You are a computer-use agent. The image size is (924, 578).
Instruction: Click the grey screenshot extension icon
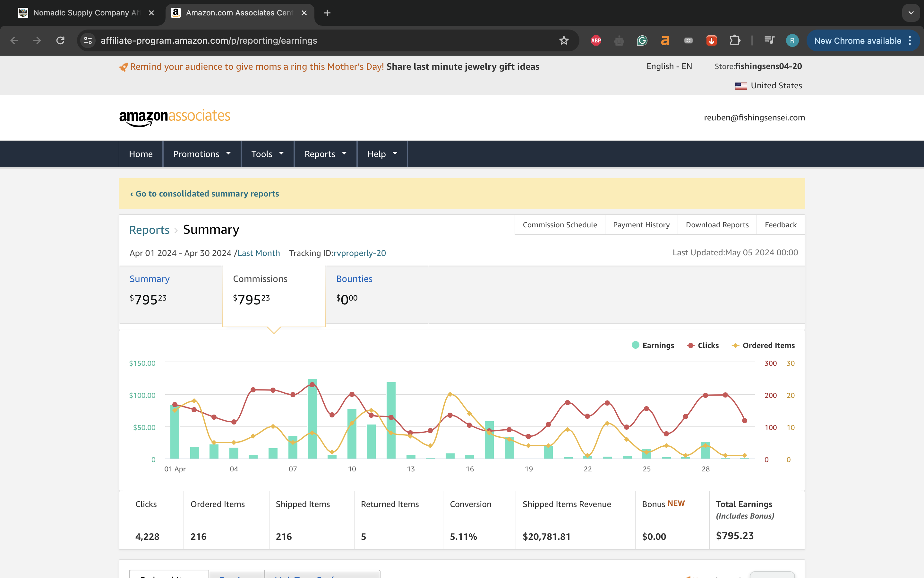[689, 40]
